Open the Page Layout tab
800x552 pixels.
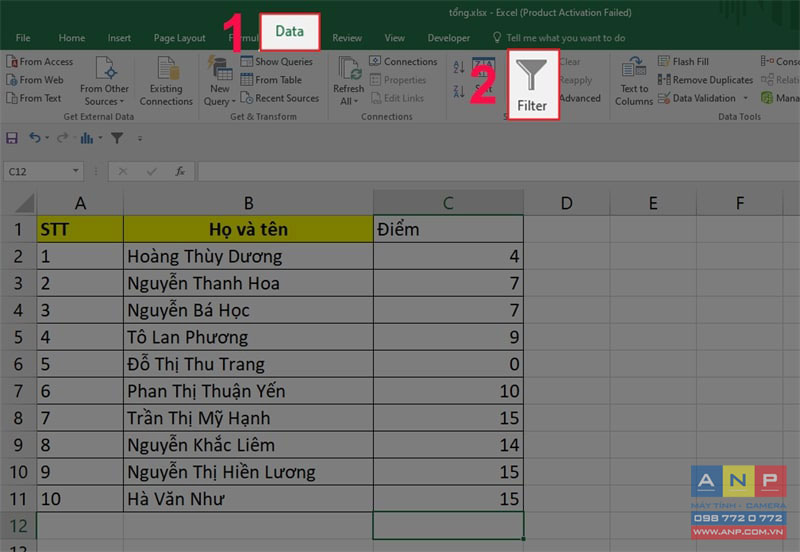click(180, 38)
